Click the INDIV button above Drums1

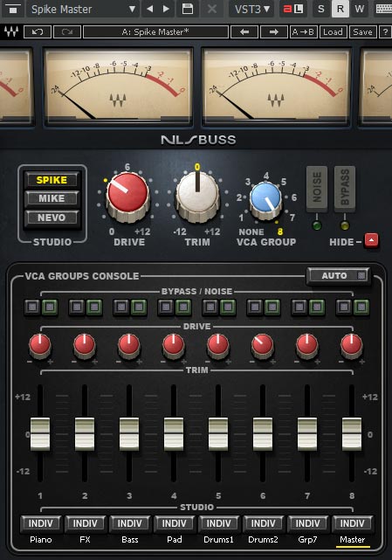tap(218, 523)
